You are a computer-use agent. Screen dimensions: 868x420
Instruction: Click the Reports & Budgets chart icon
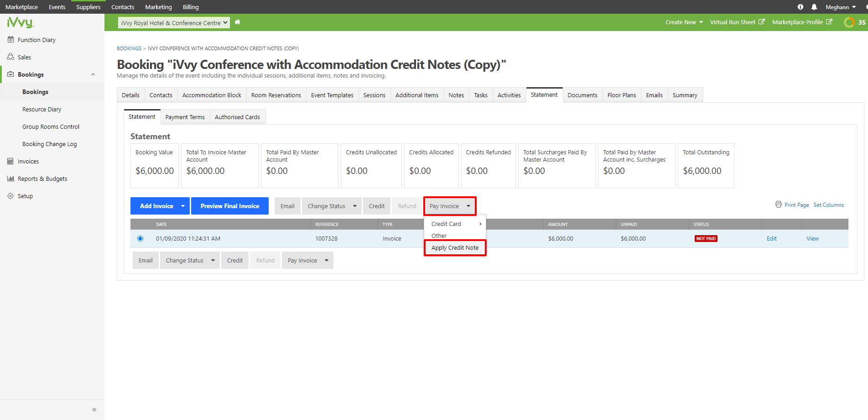point(10,178)
